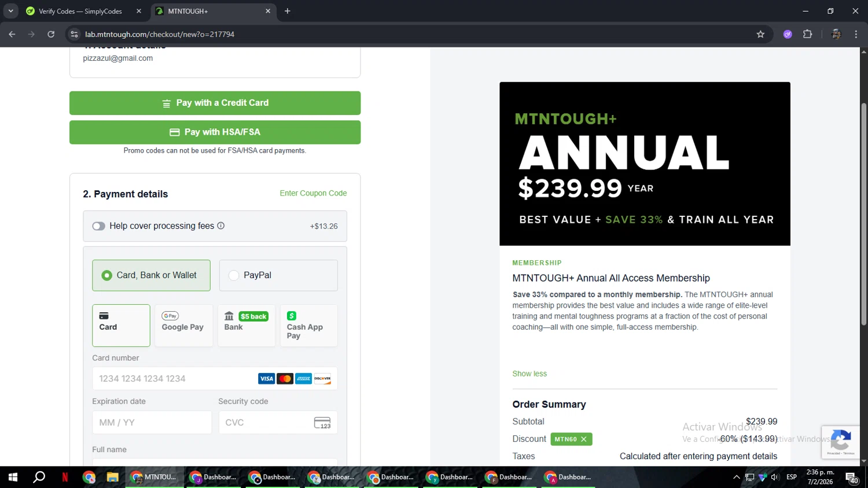Click the Visa card logo
The image size is (868, 488).
tap(266, 379)
